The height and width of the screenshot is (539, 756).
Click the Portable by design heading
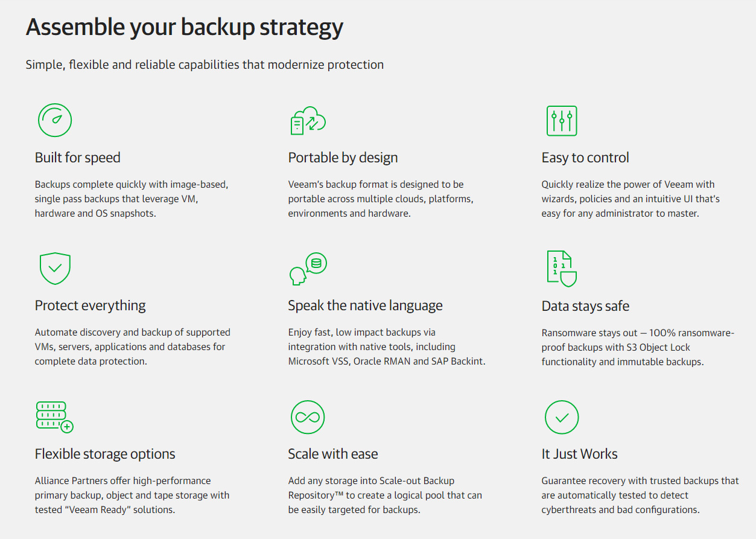pos(343,158)
